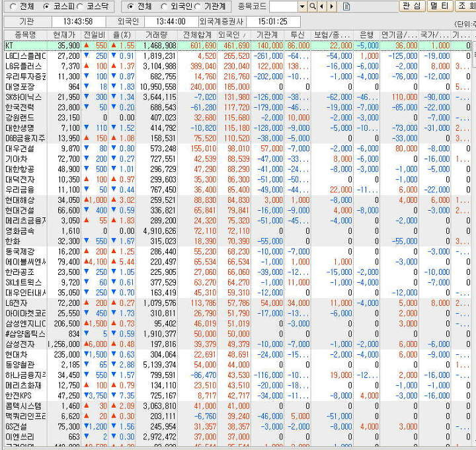Click 대영포장 volume 10,950,558
This screenshot has width=476, height=450.
click(158, 87)
